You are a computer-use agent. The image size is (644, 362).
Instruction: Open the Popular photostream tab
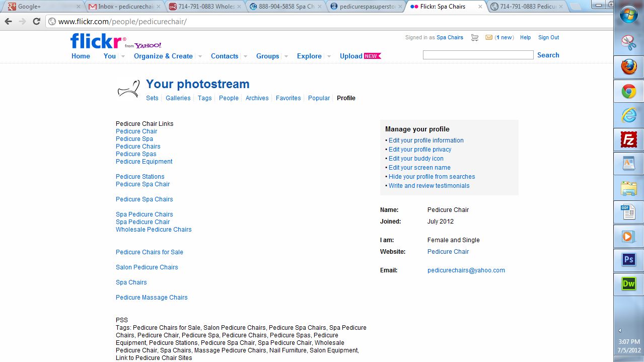(x=319, y=98)
